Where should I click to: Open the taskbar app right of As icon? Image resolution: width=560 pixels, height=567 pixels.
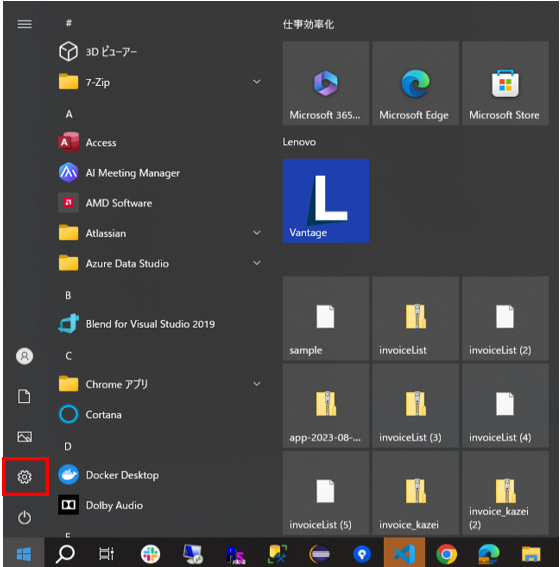pyautogui.click(x=277, y=554)
